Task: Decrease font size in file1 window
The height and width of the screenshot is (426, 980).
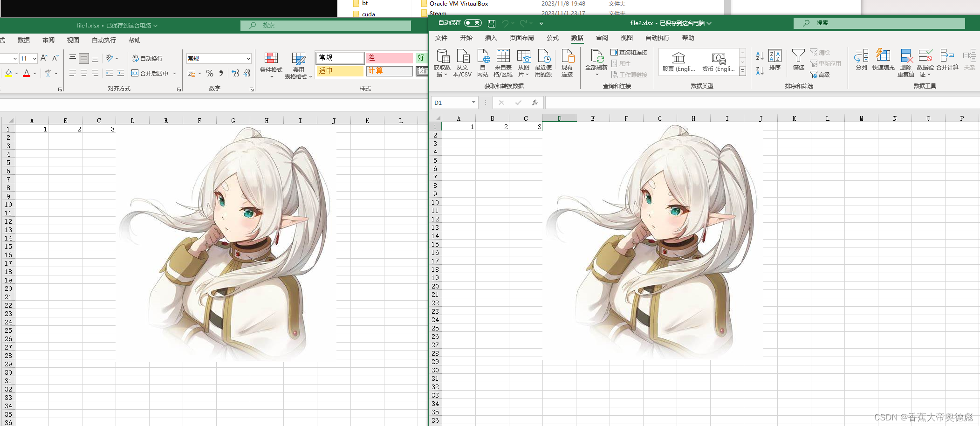Action: point(55,58)
